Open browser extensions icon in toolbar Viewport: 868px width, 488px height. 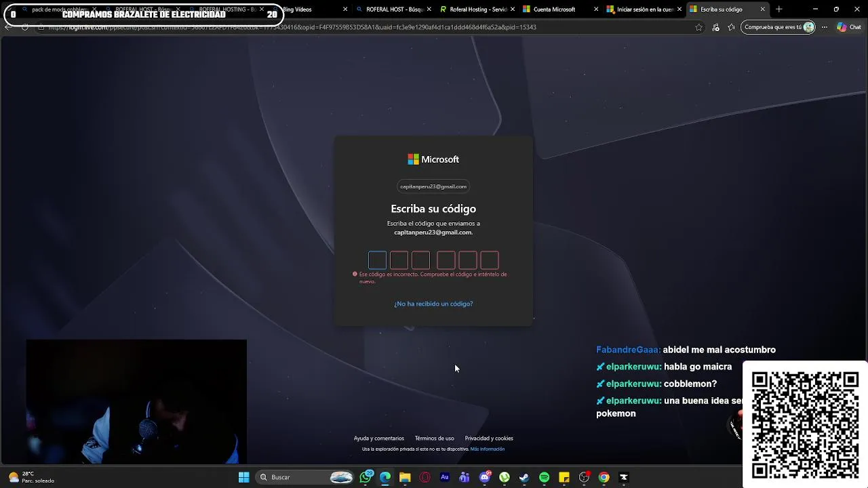tap(715, 27)
